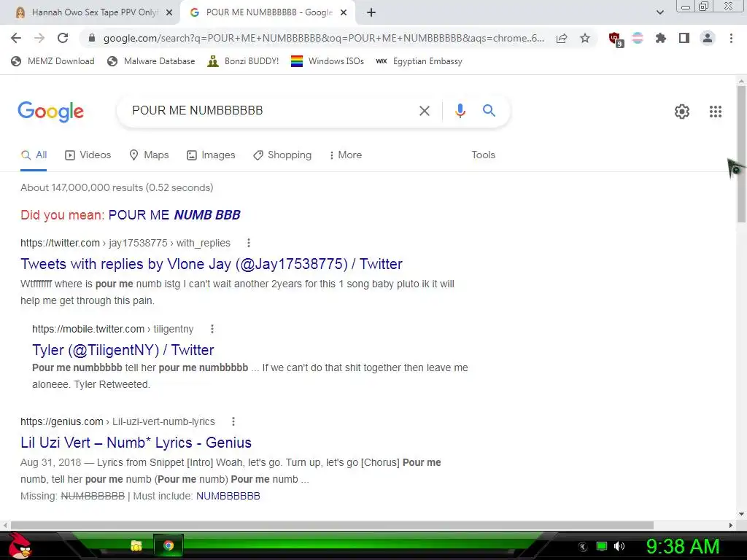Go back to previous page

pyautogui.click(x=16, y=38)
